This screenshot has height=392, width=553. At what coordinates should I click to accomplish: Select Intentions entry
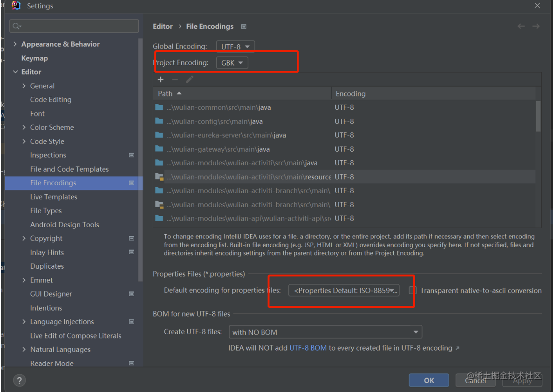(x=46, y=308)
